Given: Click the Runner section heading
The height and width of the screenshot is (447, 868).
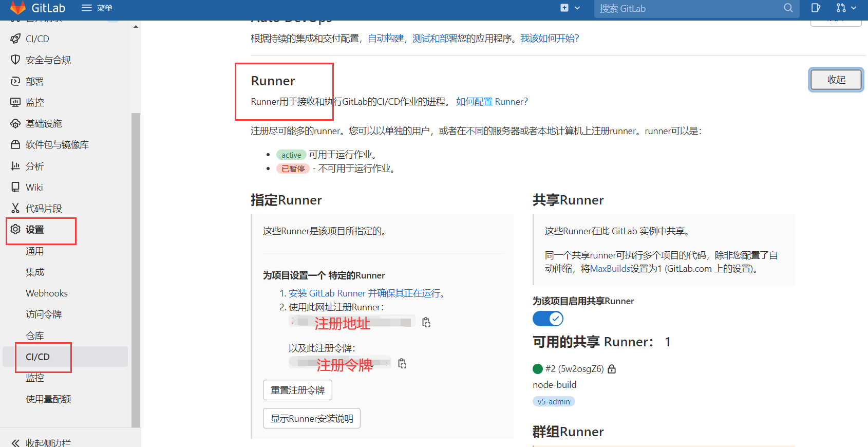Looking at the screenshot, I should click(273, 81).
